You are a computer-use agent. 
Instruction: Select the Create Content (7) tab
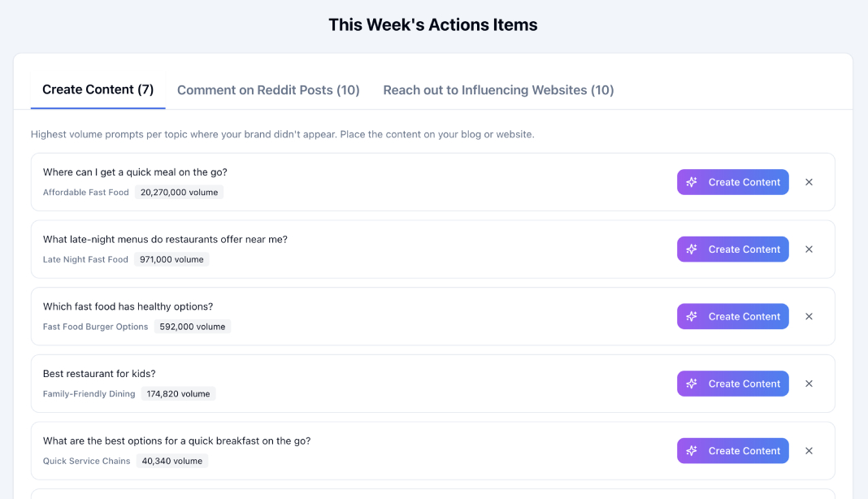(98, 89)
